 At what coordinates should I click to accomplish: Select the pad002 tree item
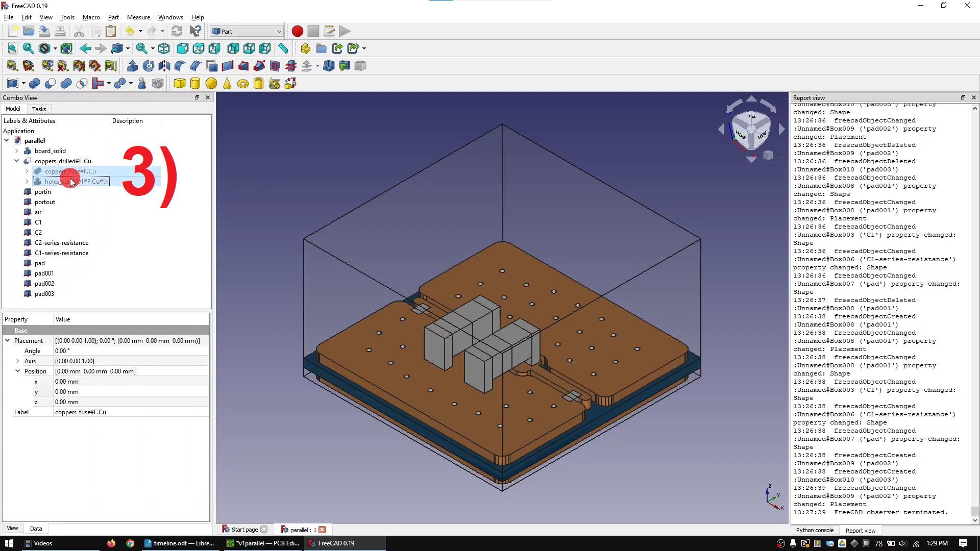(x=44, y=283)
